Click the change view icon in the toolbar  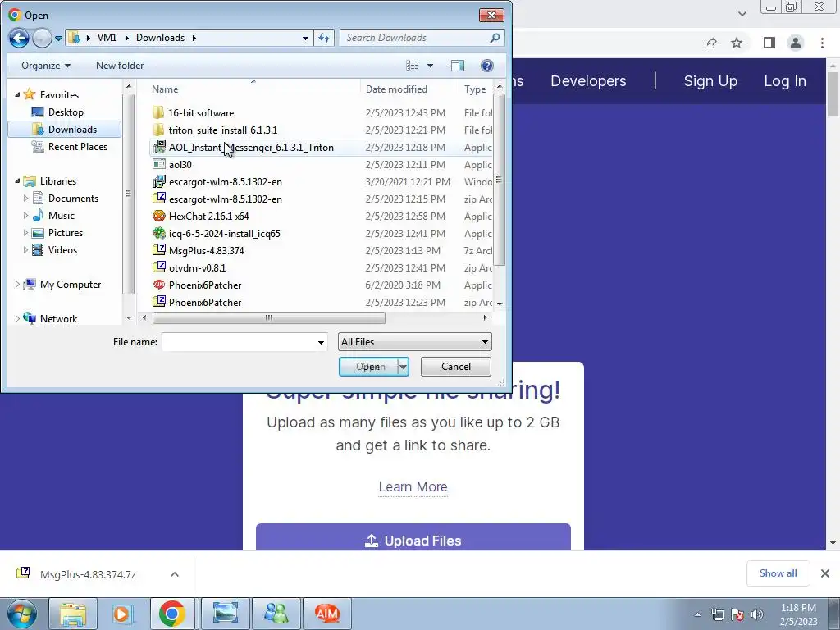(413, 66)
